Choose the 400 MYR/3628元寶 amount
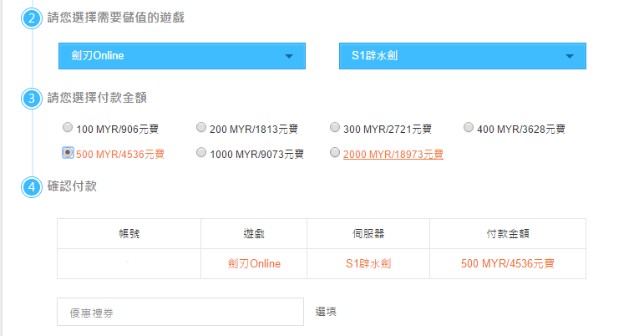The image size is (644, 336). click(469, 127)
